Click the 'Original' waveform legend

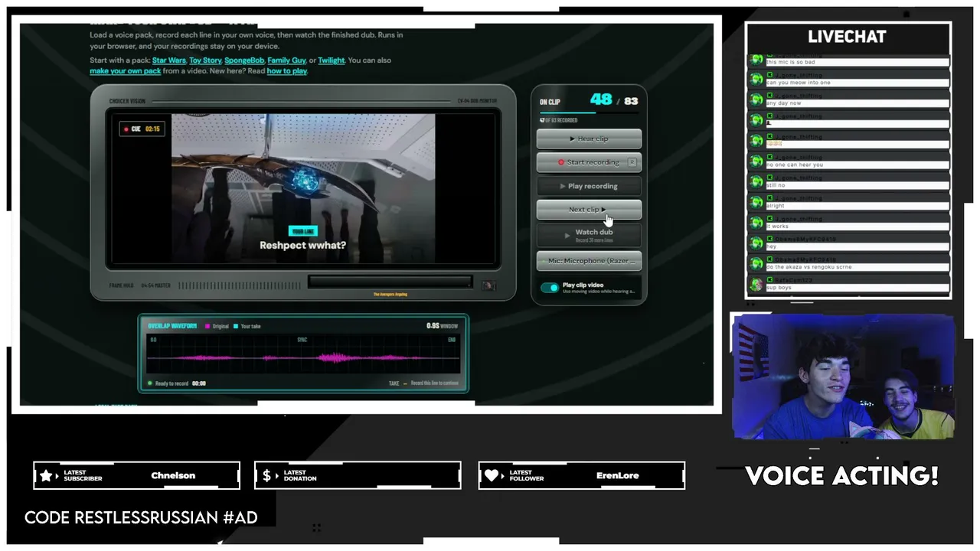coord(217,326)
